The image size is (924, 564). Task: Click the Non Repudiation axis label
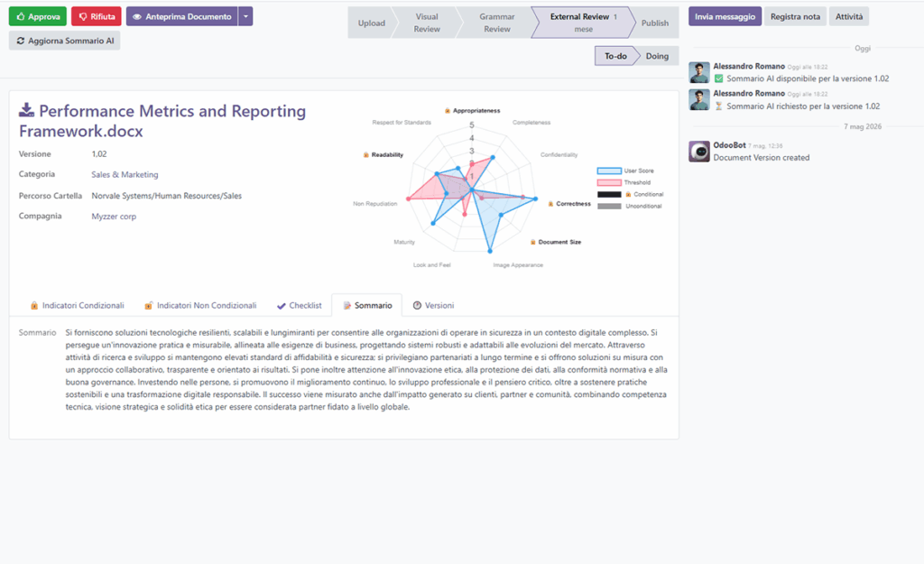[375, 204]
